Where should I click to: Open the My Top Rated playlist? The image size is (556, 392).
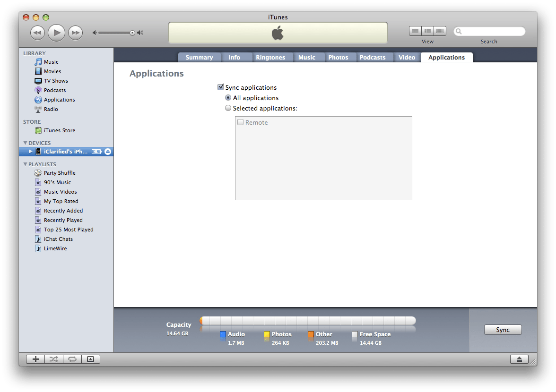click(61, 201)
